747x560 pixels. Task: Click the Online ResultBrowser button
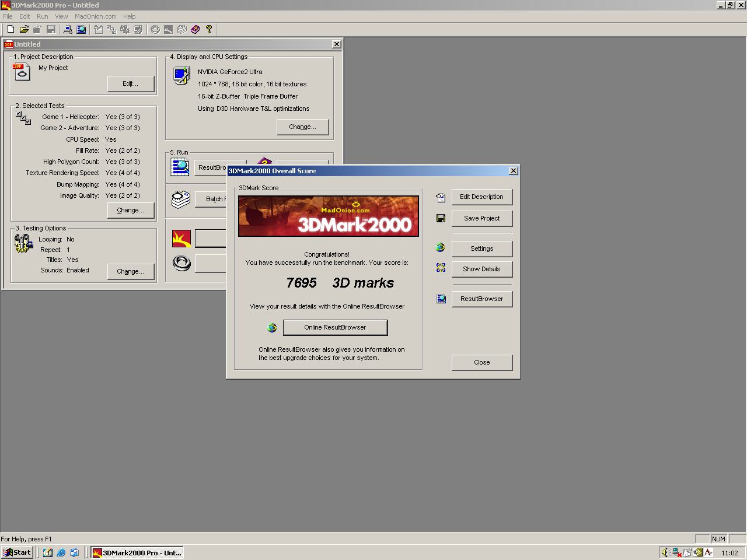pyautogui.click(x=335, y=327)
